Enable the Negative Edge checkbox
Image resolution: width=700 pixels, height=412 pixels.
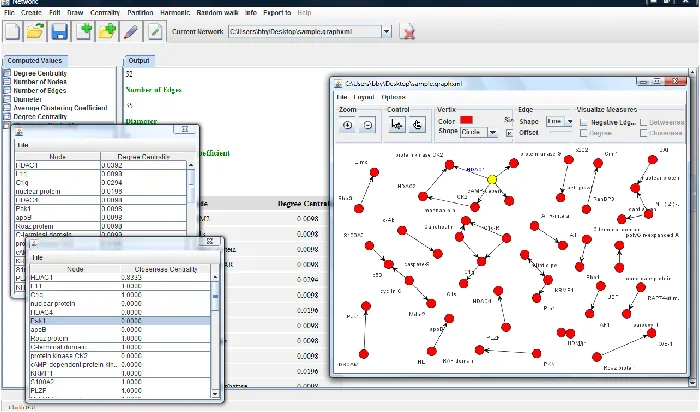click(583, 122)
